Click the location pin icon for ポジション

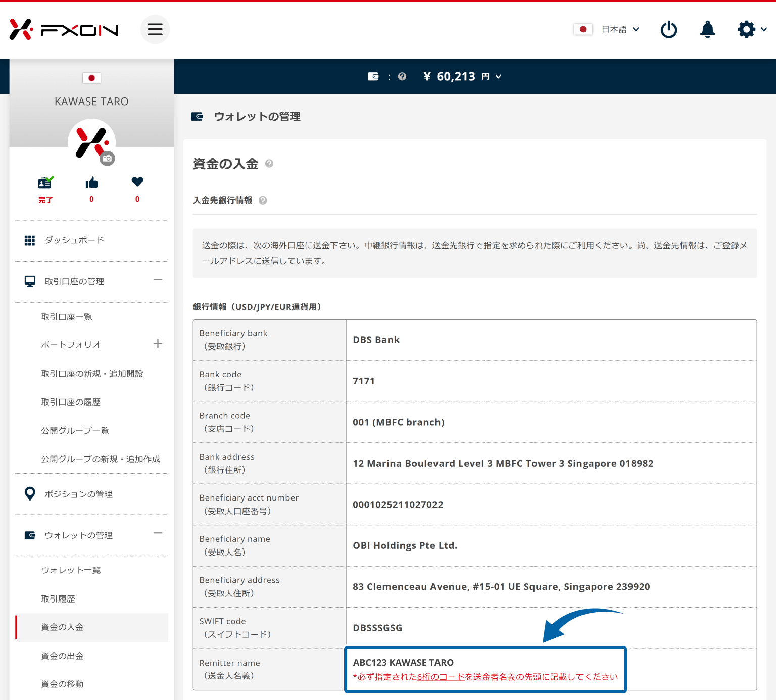[30, 493]
